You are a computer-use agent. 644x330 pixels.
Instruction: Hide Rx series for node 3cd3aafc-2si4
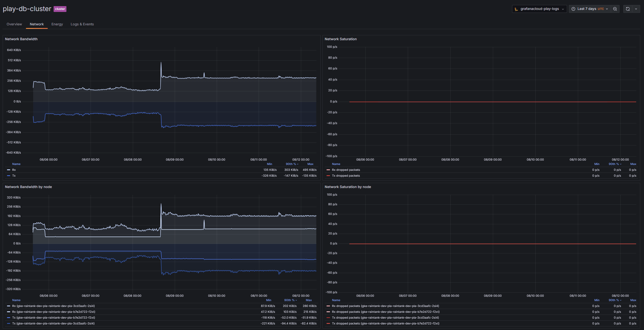(54, 306)
